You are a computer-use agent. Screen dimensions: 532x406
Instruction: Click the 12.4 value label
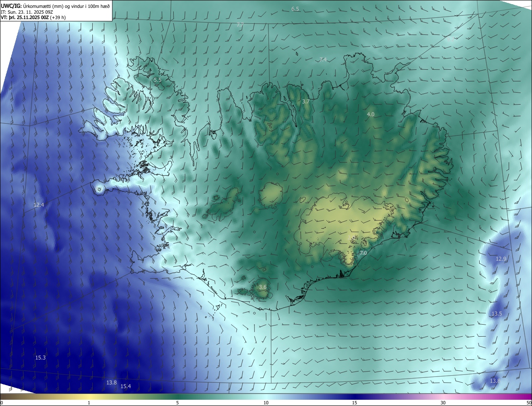click(39, 205)
